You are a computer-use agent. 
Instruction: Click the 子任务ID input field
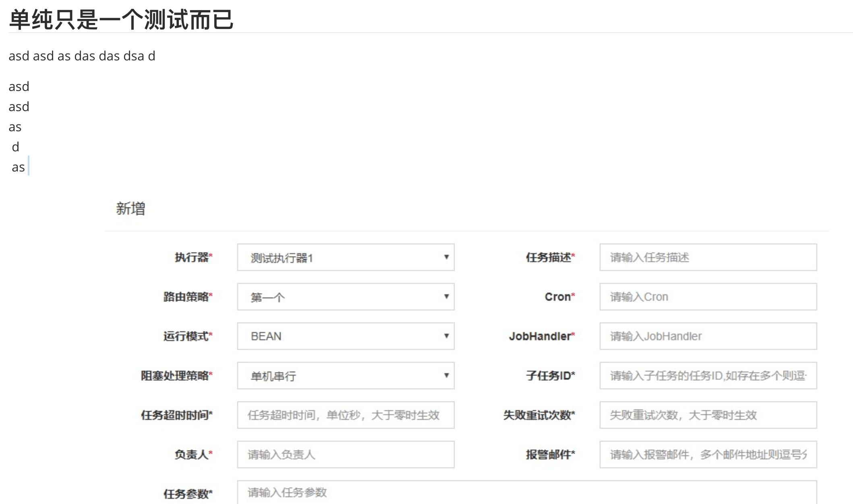coord(708,376)
